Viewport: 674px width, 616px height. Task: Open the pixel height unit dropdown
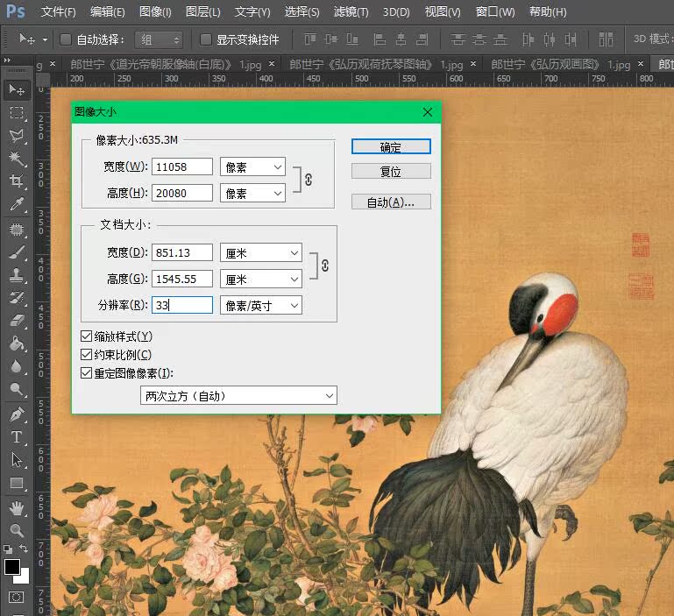(x=252, y=193)
